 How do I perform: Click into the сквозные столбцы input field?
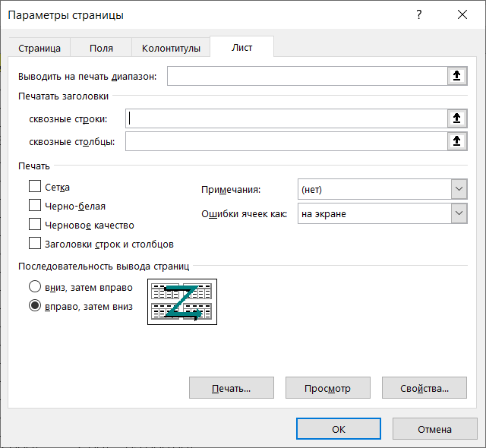coord(287,141)
